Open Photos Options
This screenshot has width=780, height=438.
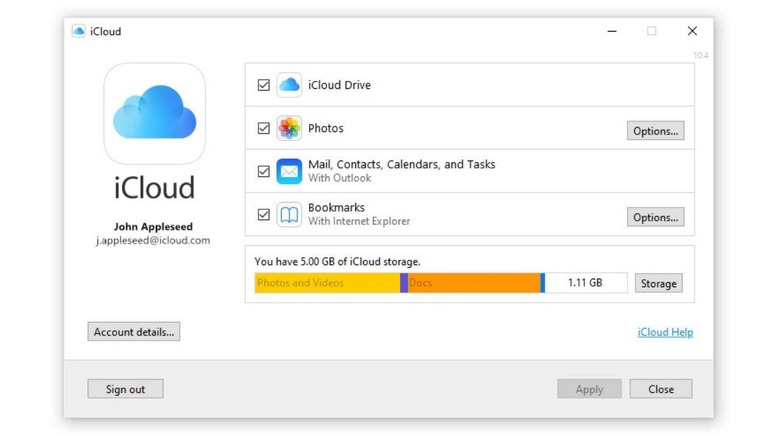(x=655, y=131)
